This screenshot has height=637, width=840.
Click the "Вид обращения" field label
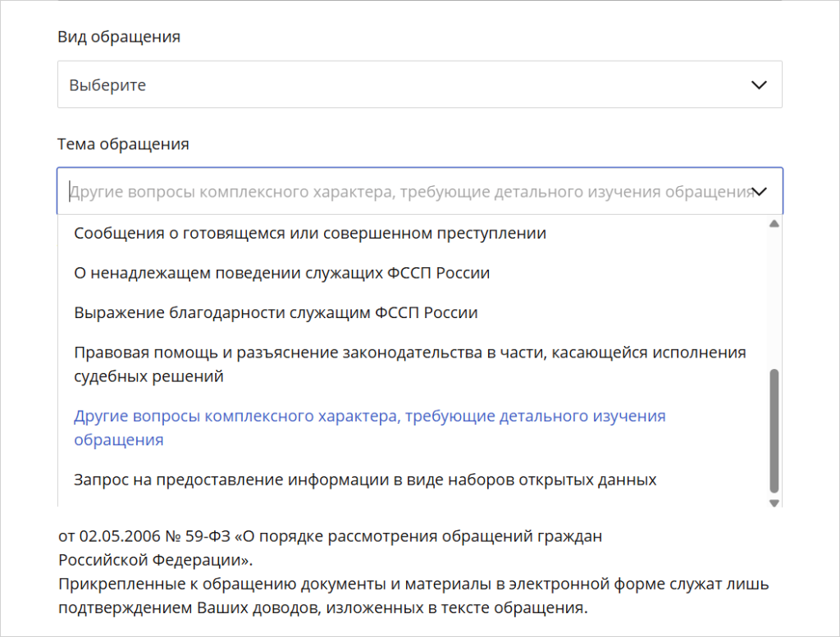[x=119, y=37]
